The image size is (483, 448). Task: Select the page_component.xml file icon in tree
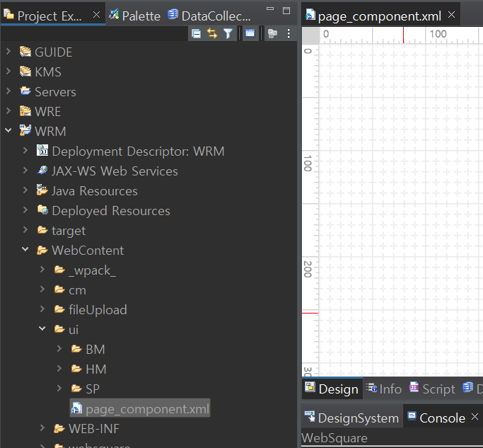pos(76,408)
